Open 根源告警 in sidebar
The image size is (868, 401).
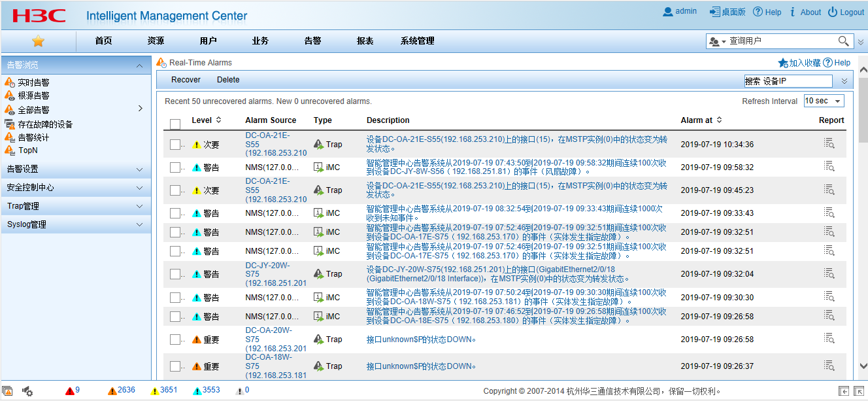33,96
